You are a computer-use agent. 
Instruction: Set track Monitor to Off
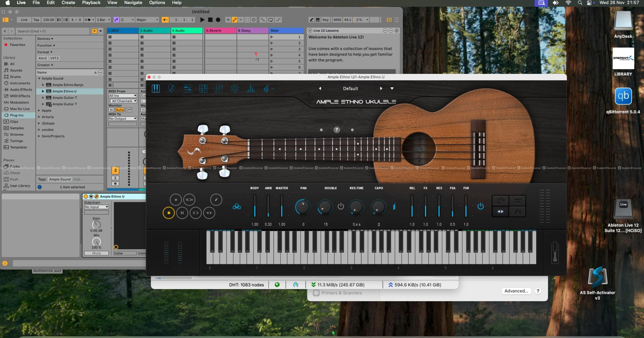pyautogui.click(x=129, y=110)
